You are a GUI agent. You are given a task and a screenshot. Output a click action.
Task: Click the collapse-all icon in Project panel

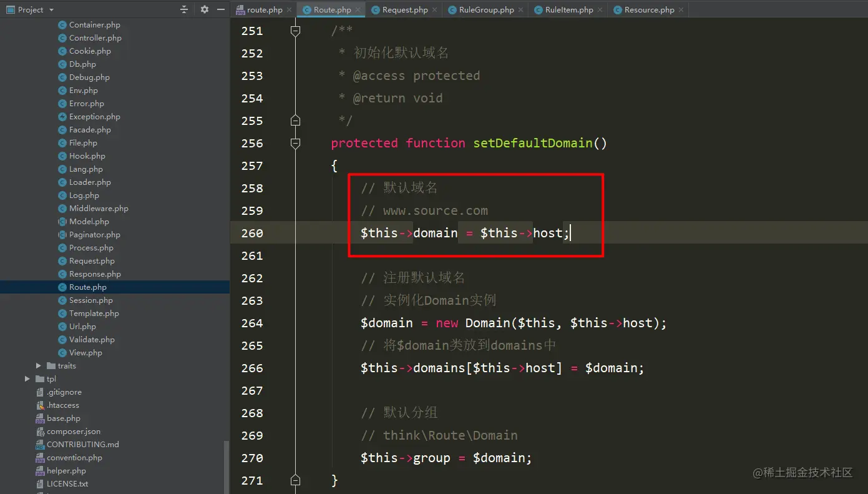point(184,9)
